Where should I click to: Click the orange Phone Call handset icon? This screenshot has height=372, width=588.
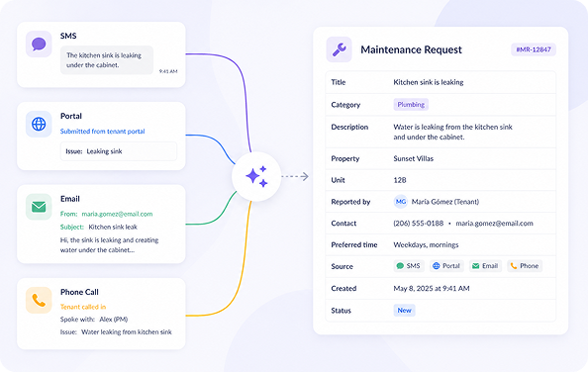(39, 300)
